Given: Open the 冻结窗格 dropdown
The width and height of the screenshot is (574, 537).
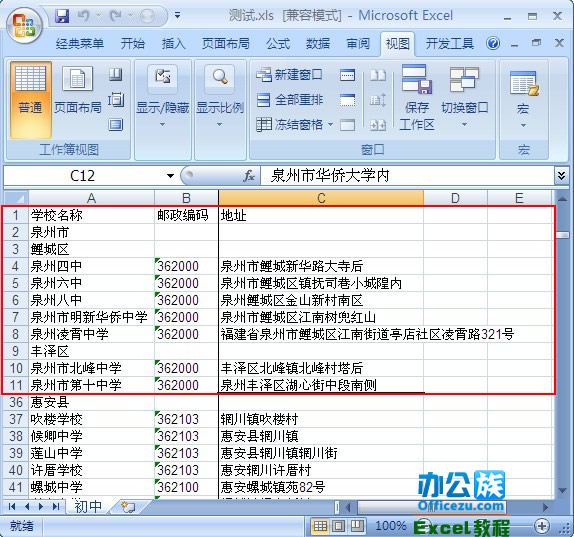Looking at the screenshot, I should (x=295, y=125).
